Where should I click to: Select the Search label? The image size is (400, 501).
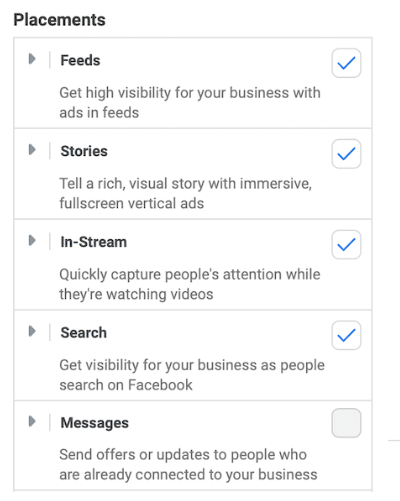click(x=84, y=333)
